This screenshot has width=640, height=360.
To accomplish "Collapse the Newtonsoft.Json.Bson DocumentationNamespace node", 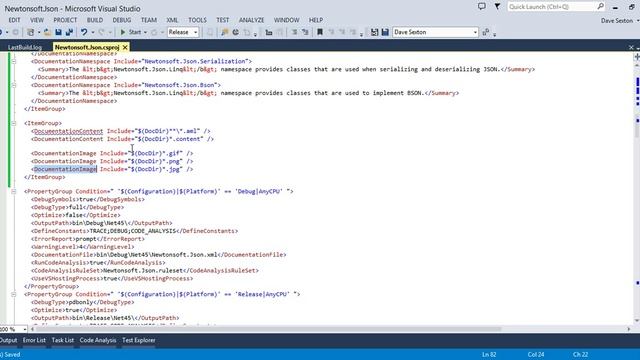I will pyautogui.click(x=13, y=85).
